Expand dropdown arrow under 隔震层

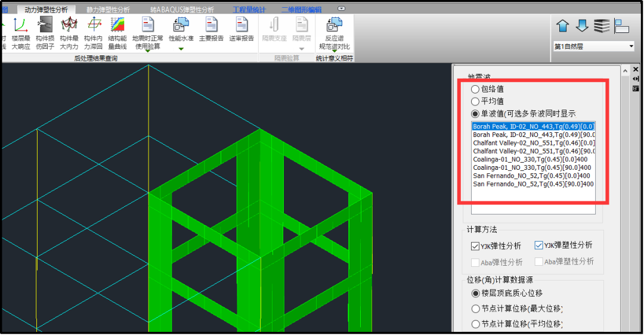point(302,49)
